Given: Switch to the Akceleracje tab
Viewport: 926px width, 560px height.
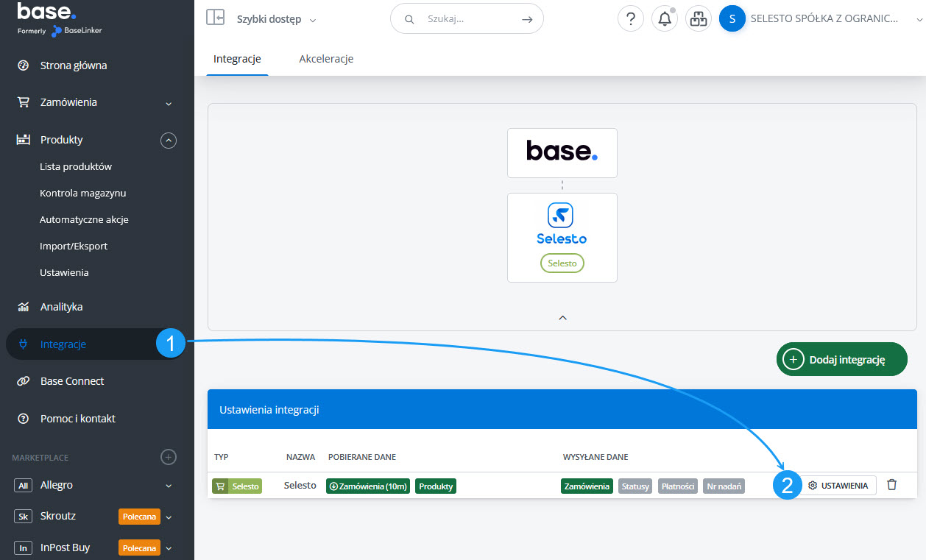Looking at the screenshot, I should [326, 59].
